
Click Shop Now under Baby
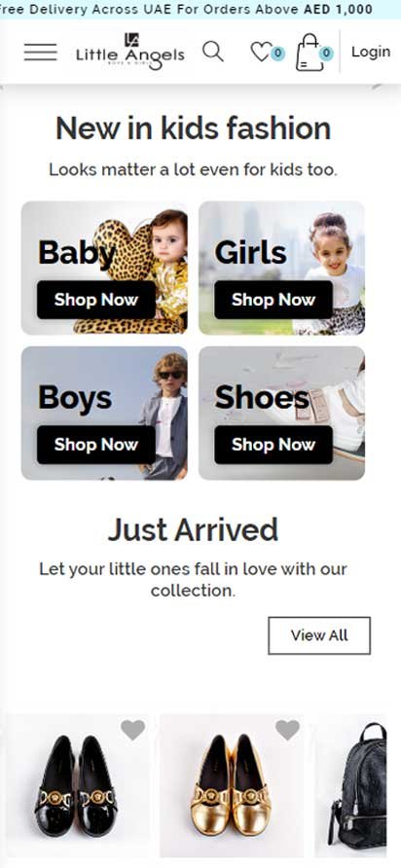pos(96,300)
